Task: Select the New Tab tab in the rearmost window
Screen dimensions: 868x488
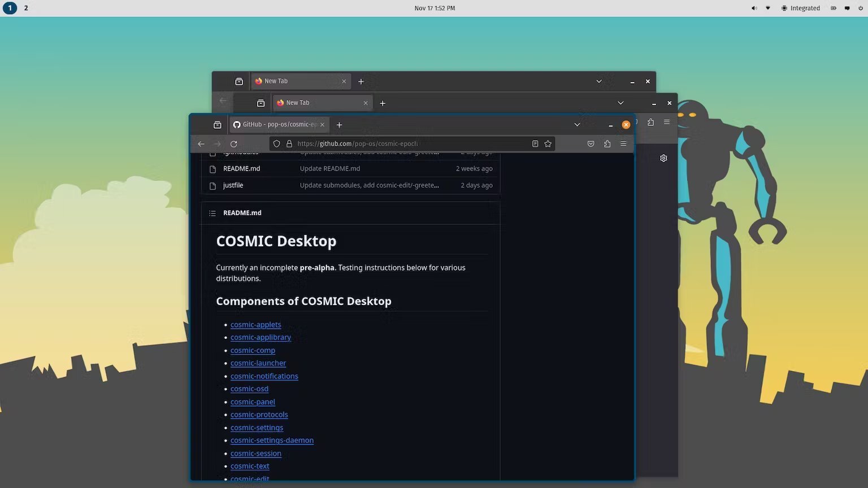Action: [x=301, y=81]
